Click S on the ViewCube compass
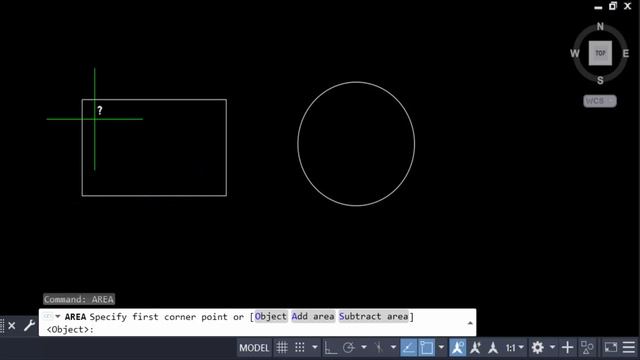The width and height of the screenshot is (640, 360). coord(600,80)
